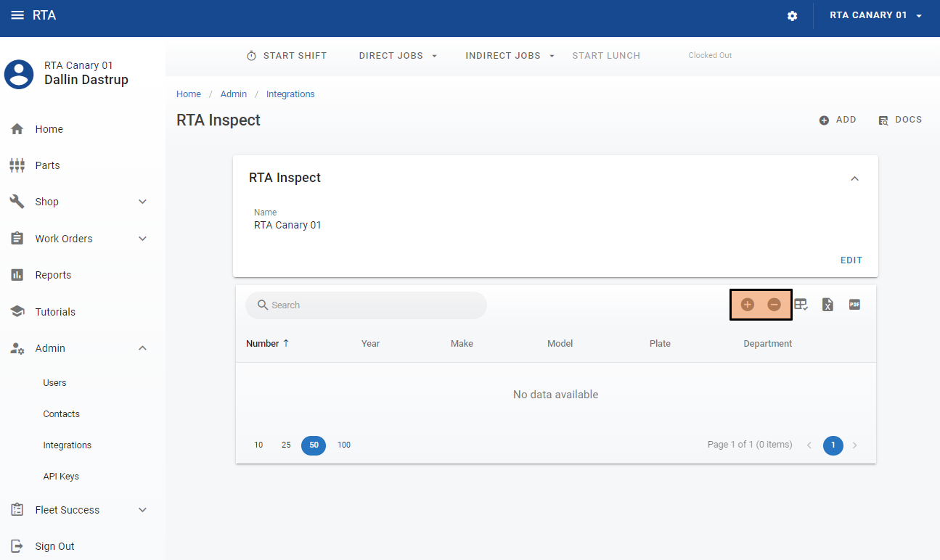Click the plus circle table icon
This screenshot has height=560, width=940.
(x=748, y=305)
